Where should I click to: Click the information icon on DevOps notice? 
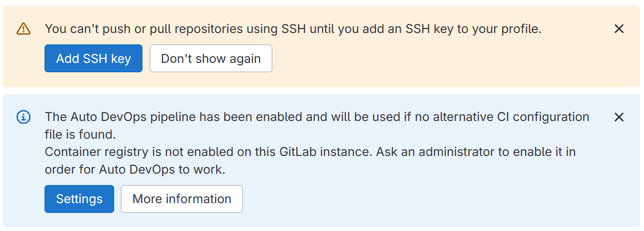pyautogui.click(x=23, y=117)
